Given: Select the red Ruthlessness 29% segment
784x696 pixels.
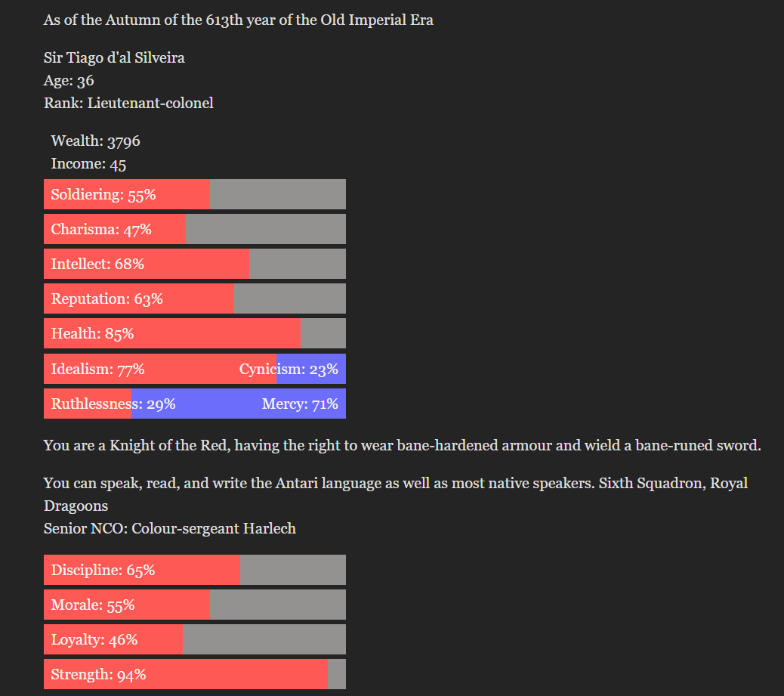Looking at the screenshot, I should click(x=88, y=404).
